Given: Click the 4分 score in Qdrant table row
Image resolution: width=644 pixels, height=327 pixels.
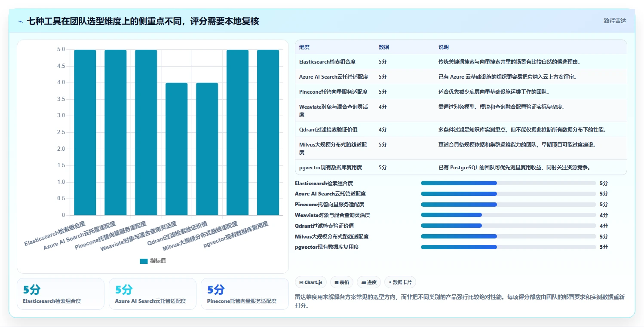Looking at the screenshot, I should pos(383,130).
